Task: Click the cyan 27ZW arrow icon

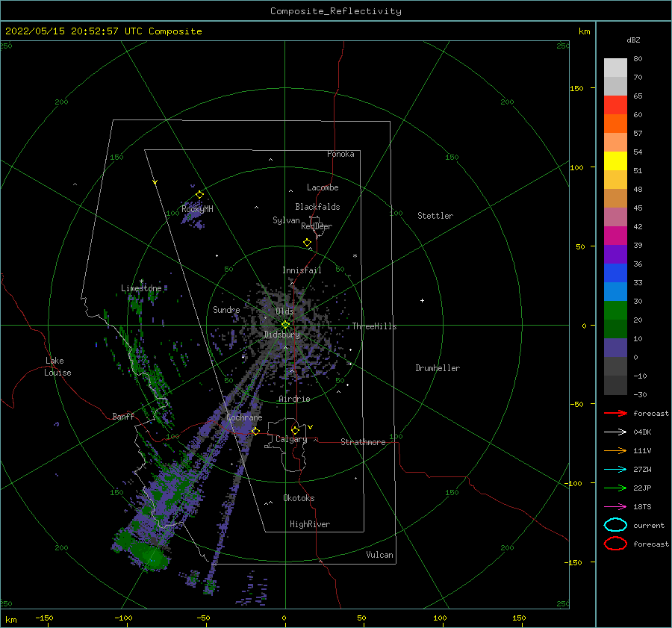Action: pyautogui.click(x=615, y=470)
